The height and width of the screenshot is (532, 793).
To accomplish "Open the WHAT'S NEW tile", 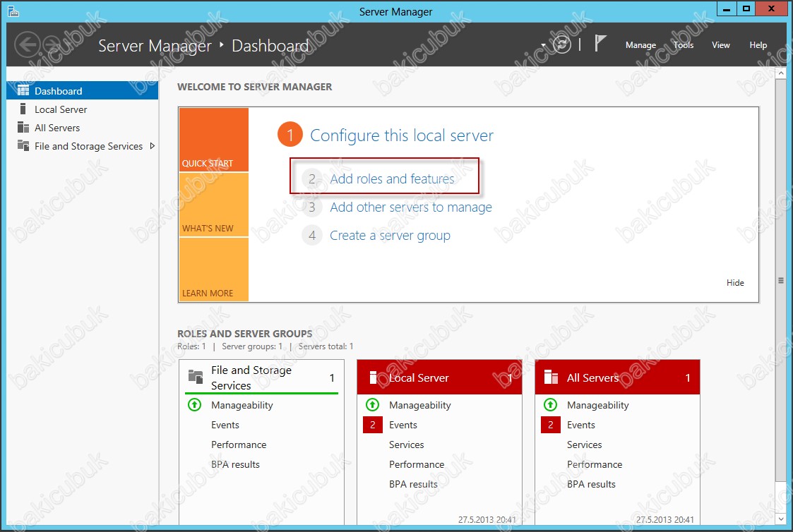I will [214, 205].
